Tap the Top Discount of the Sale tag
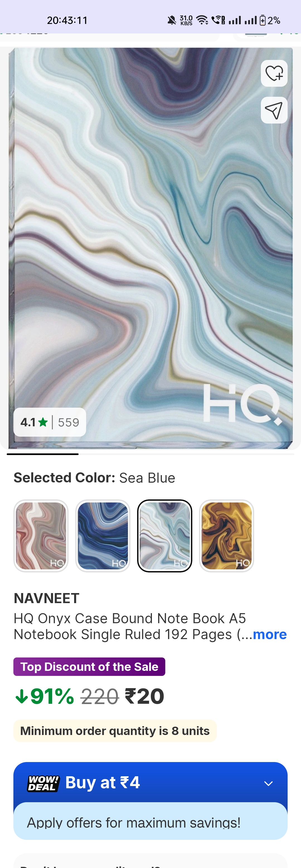Screen dimensions: 301x868 click(89, 666)
